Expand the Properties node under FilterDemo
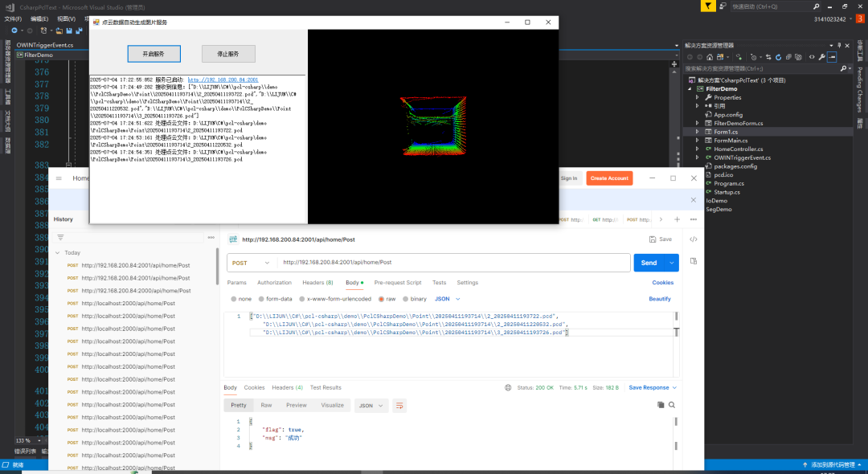This screenshot has width=868, height=474. (x=698, y=97)
